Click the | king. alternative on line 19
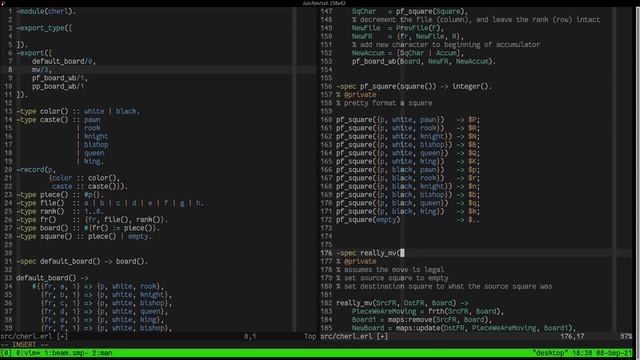This screenshot has width=640, height=360. pos(90,161)
